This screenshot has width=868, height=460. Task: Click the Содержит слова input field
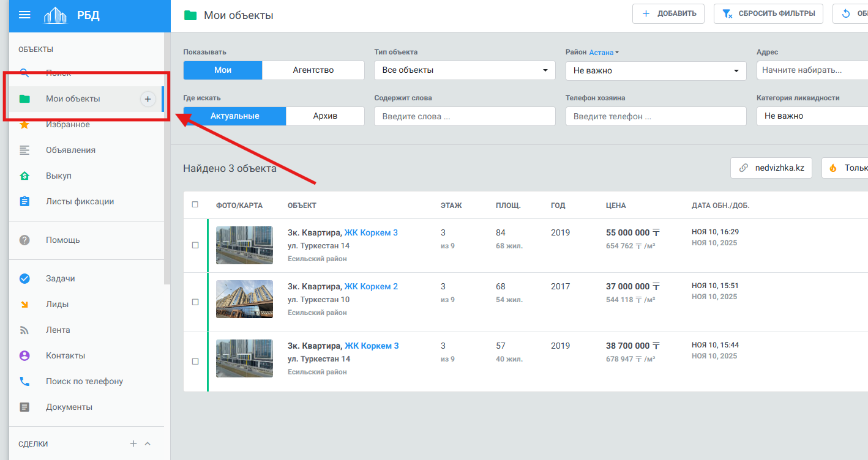[464, 116]
